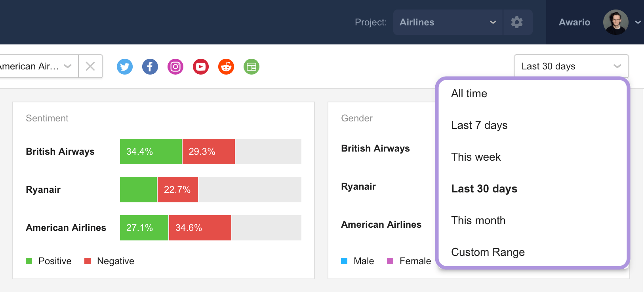Screen dimensions: 644x292
Task: Click American Airlines positive 27.1% bar
Action: click(x=144, y=228)
